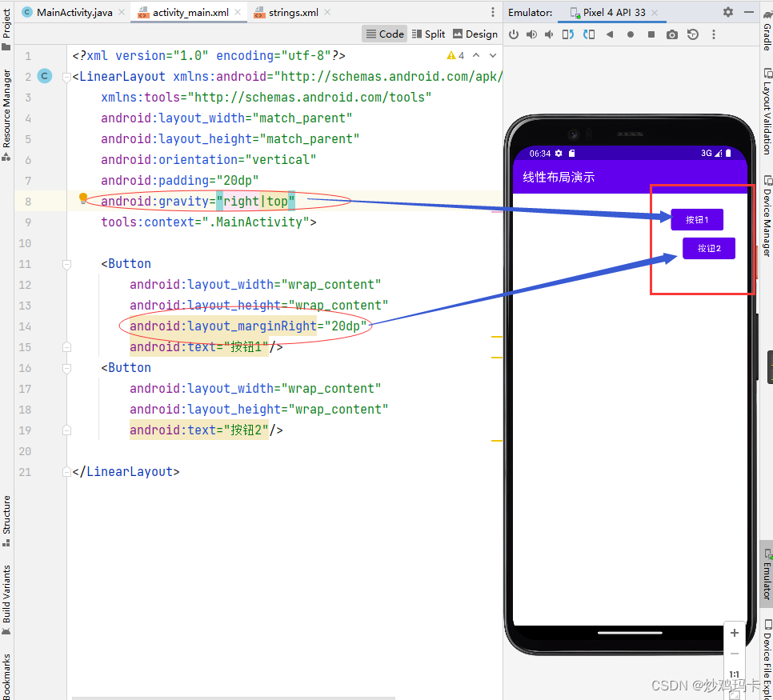Close the strings.xml tab
Screen dimensions: 773x700
pos(327,12)
